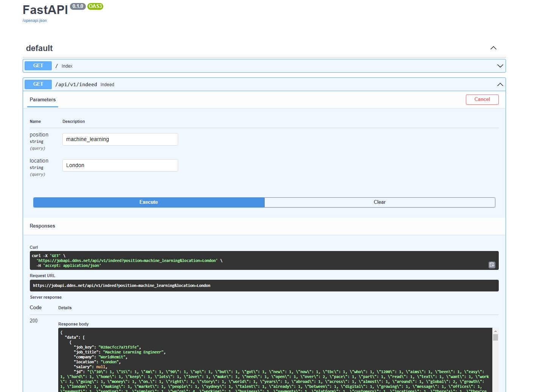This screenshot has width=543, height=392.
Task: Click the GET badge for /api/v1/indeed
Action: tap(38, 84)
